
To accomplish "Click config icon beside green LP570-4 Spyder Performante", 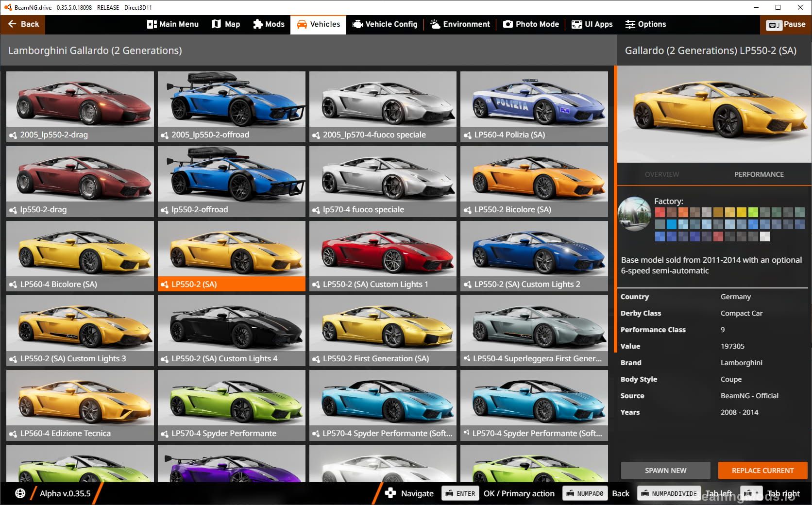I will click(x=165, y=434).
